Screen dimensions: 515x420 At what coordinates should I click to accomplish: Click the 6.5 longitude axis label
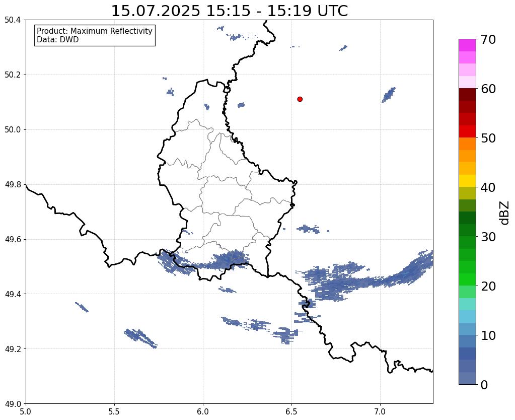291,411
